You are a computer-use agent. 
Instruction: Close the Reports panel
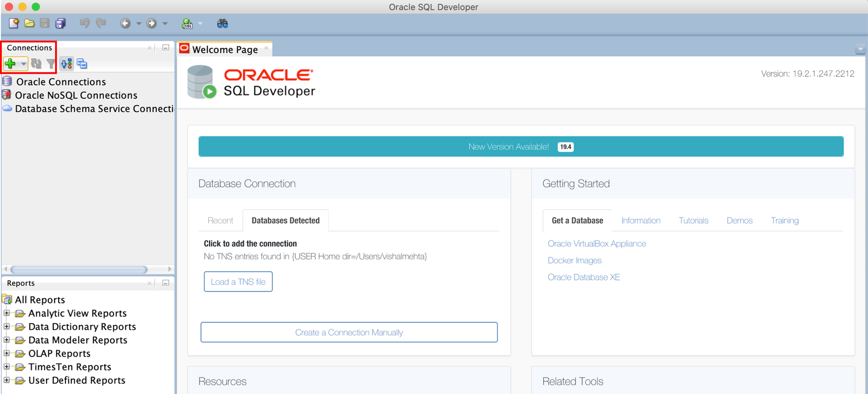[150, 283]
